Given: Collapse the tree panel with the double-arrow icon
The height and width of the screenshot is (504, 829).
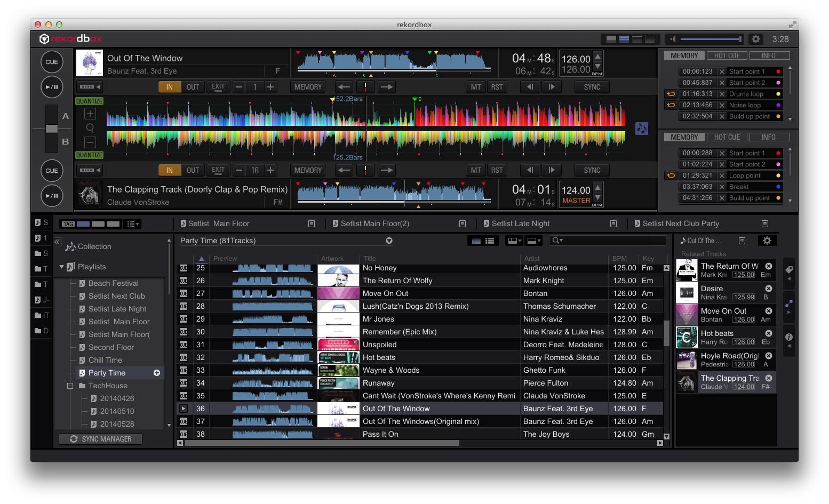Looking at the screenshot, I should tap(57, 242).
